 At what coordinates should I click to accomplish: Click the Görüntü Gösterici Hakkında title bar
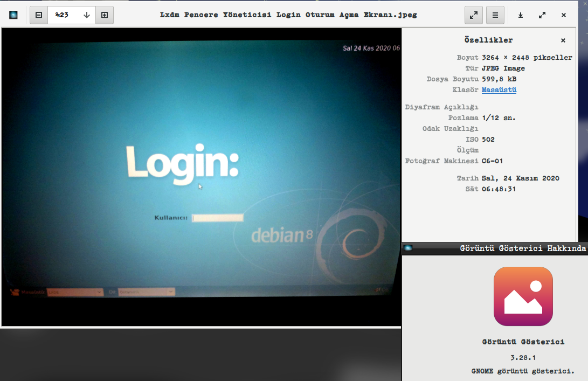click(495, 248)
